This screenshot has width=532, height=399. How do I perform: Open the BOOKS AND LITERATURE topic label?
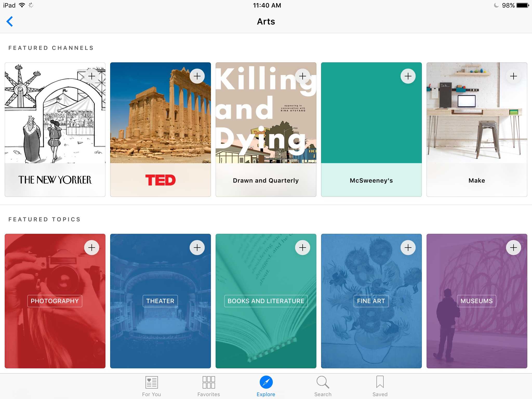[x=266, y=301]
